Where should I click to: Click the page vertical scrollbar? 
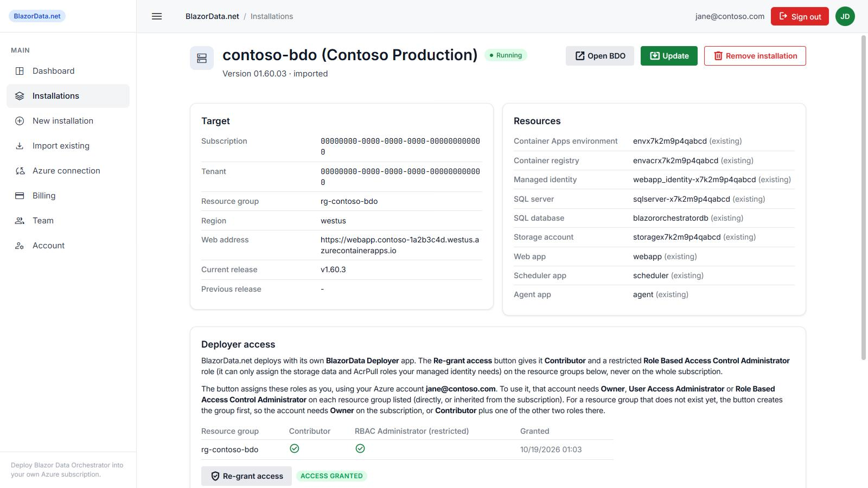(x=864, y=197)
